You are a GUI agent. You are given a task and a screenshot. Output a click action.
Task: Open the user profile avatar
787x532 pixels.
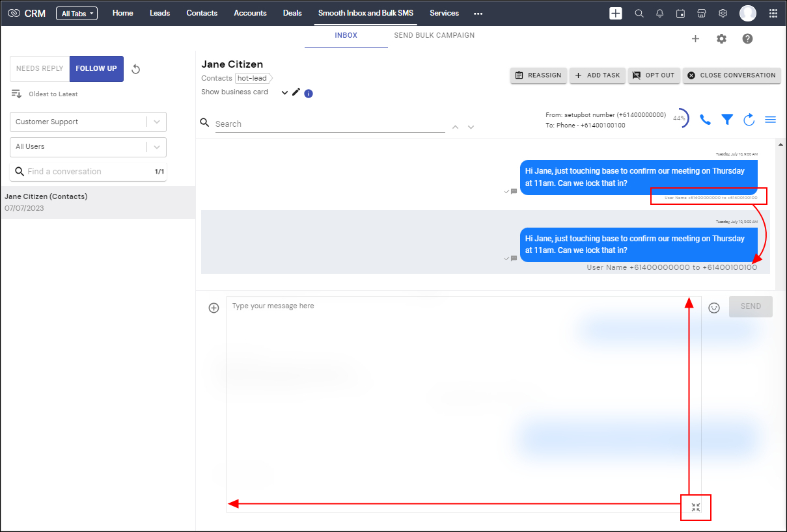748,13
